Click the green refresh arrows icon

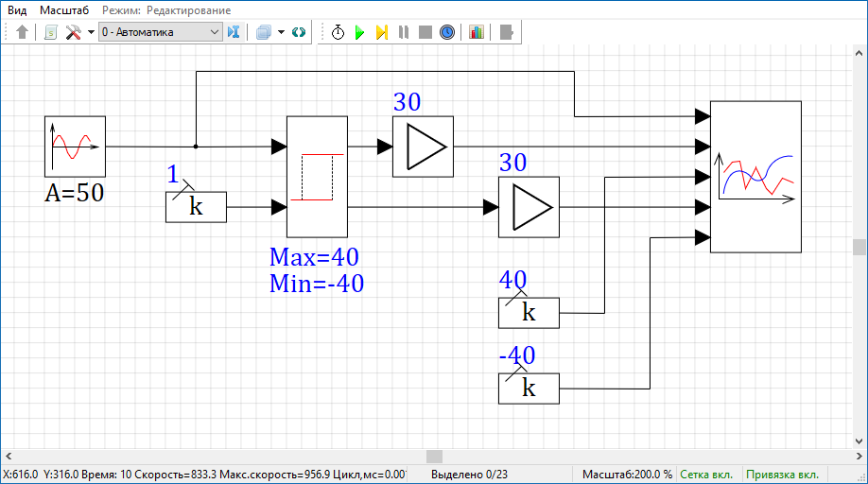coord(300,32)
